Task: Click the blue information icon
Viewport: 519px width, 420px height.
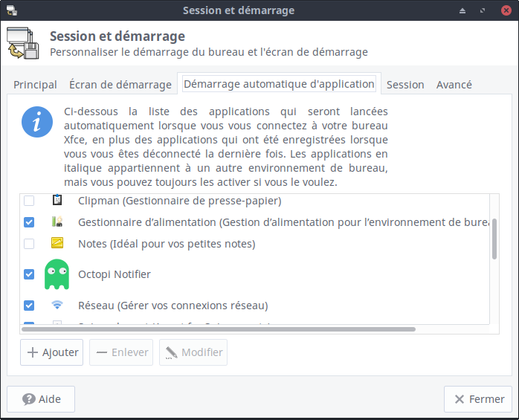Action: pos(37,122)
